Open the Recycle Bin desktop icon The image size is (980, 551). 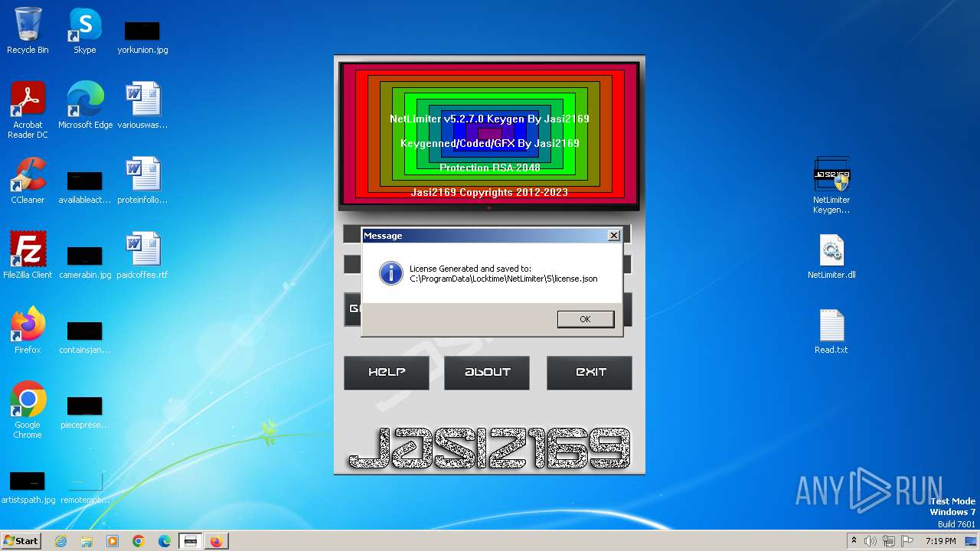pyautogui.click(x=28, y=31)
